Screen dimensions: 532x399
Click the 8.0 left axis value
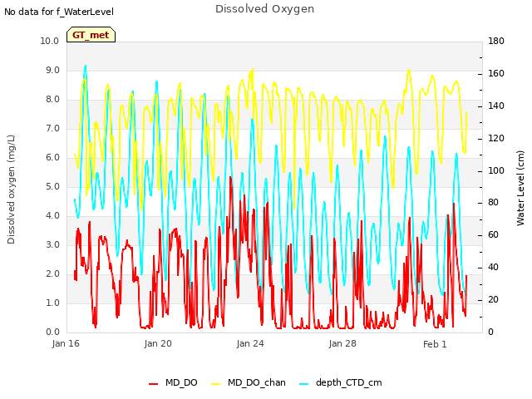pos(52,100)
